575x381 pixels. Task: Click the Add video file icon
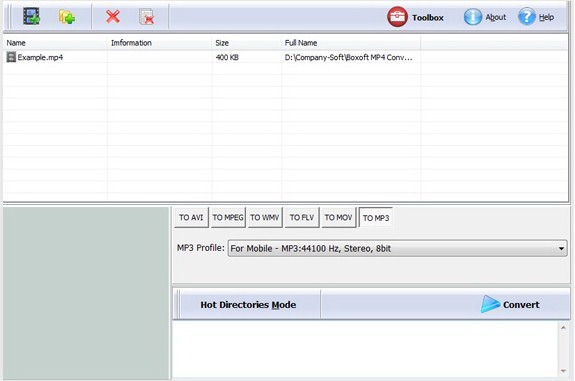pos(32,17)
